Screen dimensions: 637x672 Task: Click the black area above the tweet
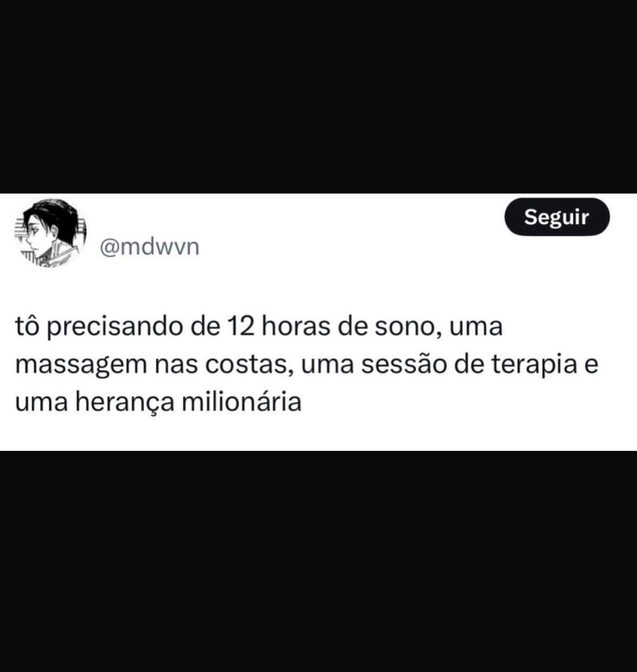pos(318,96)
